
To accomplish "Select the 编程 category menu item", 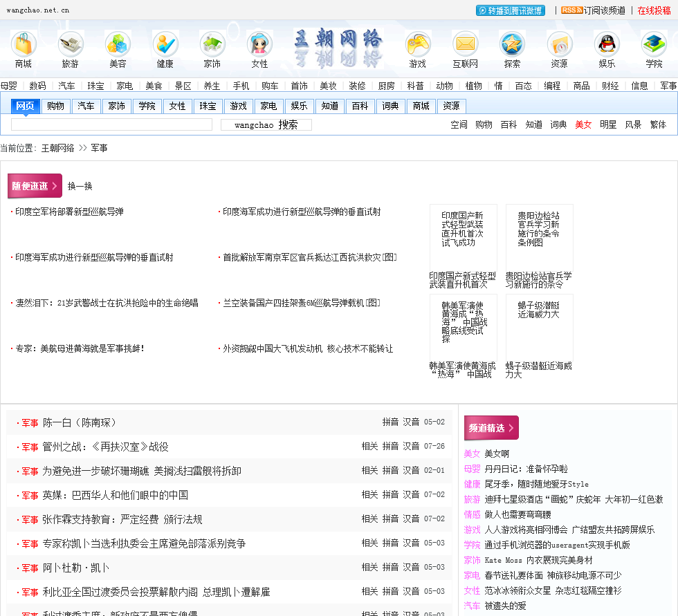I will coord(552,86).
